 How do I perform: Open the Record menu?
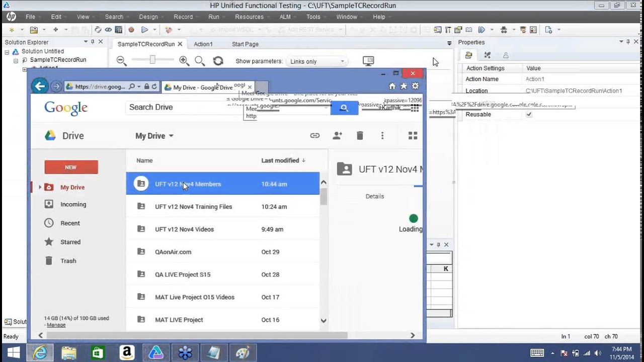click(x=183, y=17)
